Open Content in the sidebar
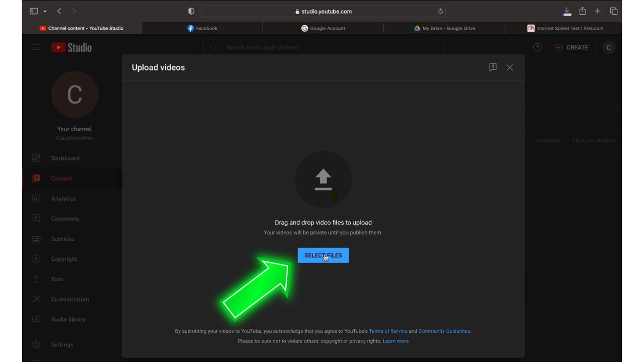The height and width of the screenshot is (362, 644). point(72,178)
